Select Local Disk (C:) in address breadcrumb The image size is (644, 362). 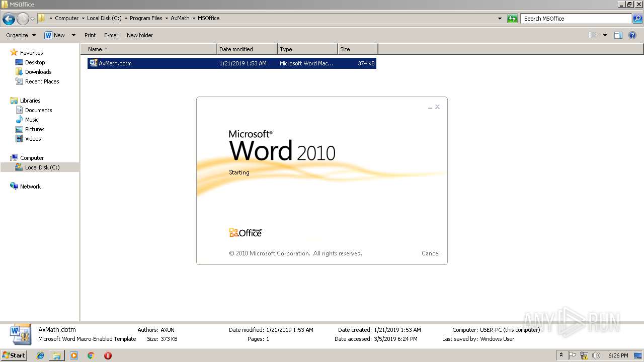coord(104,18)
